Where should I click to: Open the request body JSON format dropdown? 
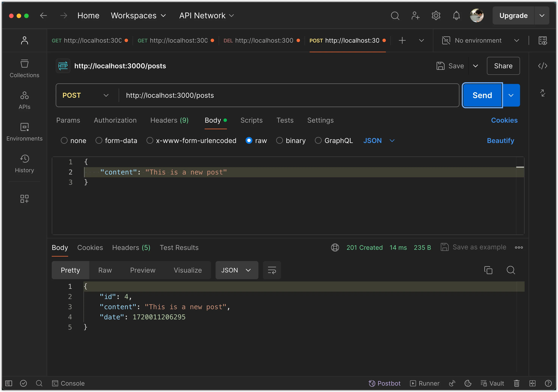[379, 140]
